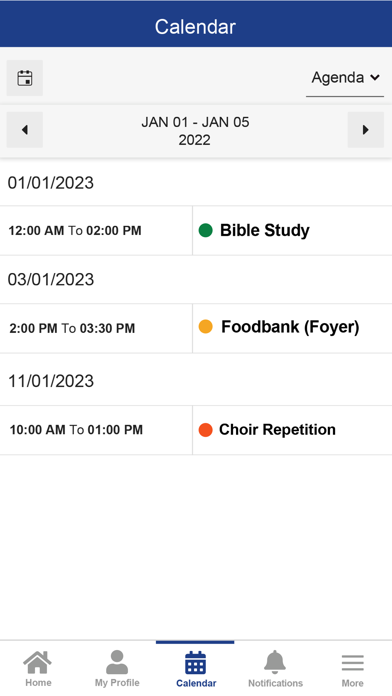The image size is (392, 696).
Task: Click the JAN 01 - JAN 05 range label
Action: click(x=195, y=122)
